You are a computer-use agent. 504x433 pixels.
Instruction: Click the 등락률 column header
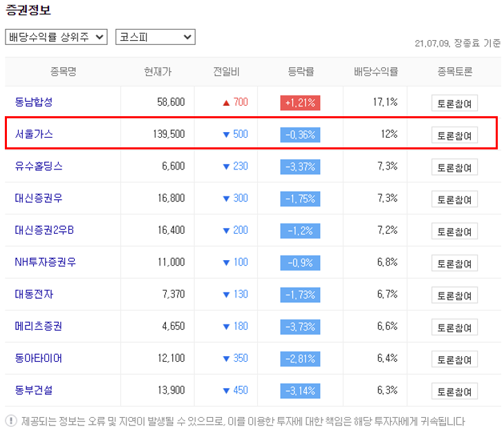point(301,71)
